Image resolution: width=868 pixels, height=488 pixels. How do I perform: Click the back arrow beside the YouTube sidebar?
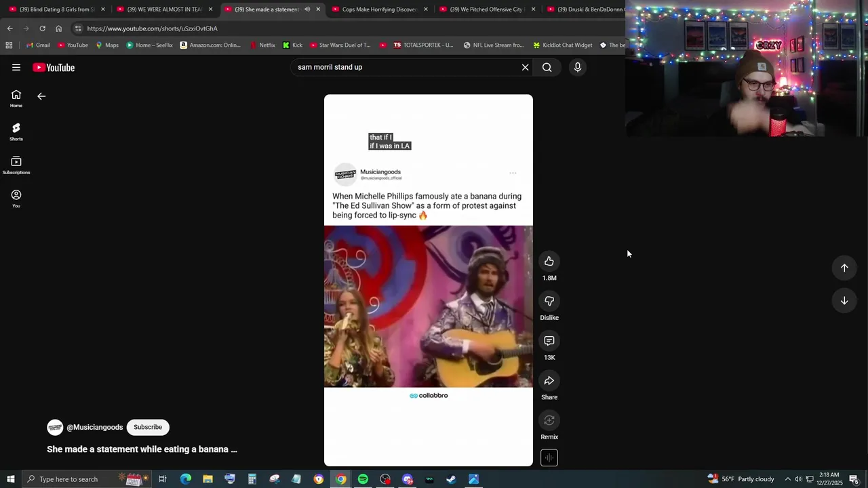tap(41, 96)
